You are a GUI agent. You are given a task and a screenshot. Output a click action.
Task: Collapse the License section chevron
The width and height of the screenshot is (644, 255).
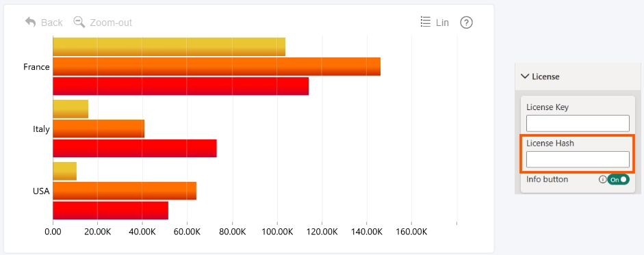(524, 77)
